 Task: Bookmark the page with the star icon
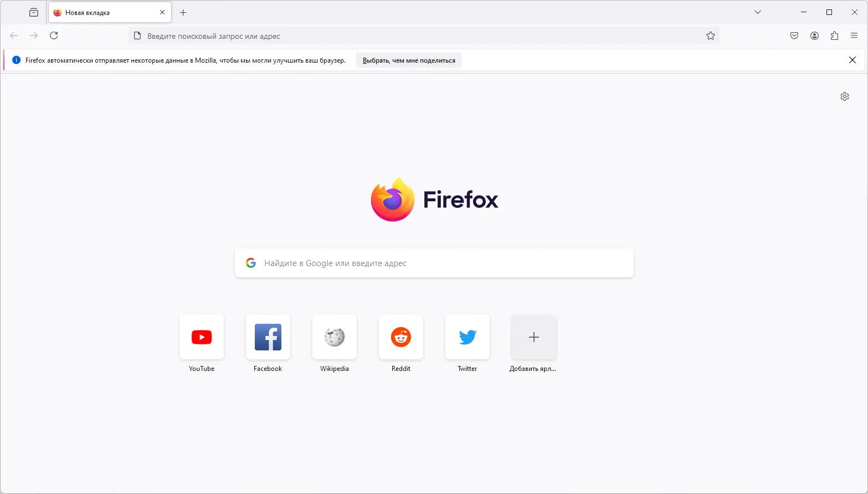tap(710, 35)
